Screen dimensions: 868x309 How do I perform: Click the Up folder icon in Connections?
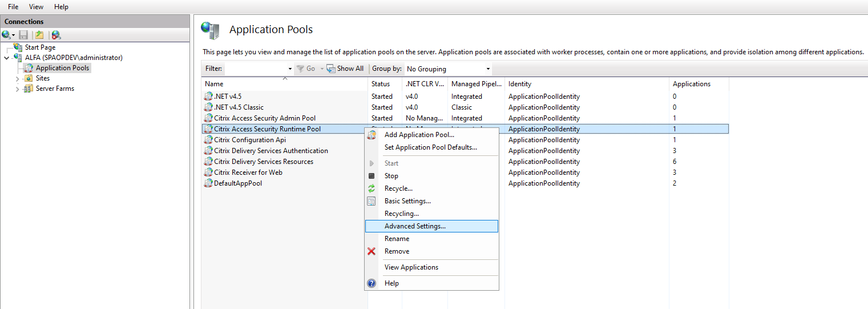coord(39,35)
